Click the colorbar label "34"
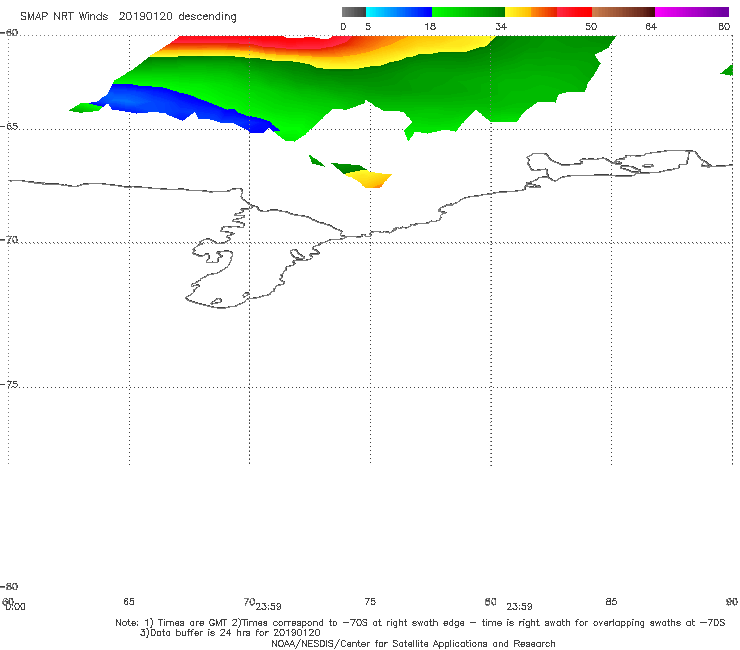This screenshot has height=650, width=740. coord(501,26)
